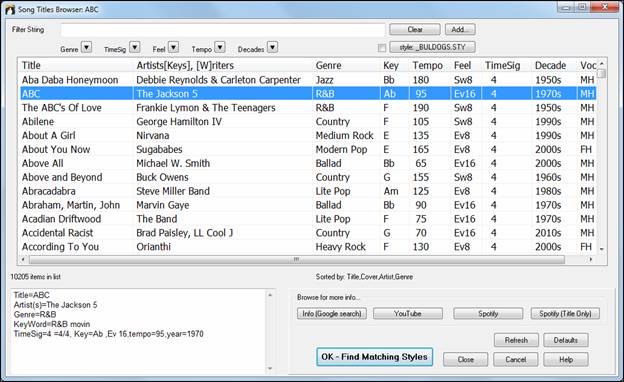This screenshot has height=382, width=624.
Task: Click the Add... button
Action: point(460,29)
